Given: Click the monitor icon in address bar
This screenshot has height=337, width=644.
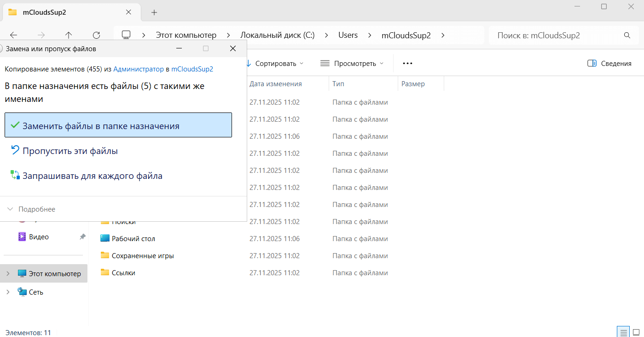Looking at the screenshot, I should coord(126,35).
